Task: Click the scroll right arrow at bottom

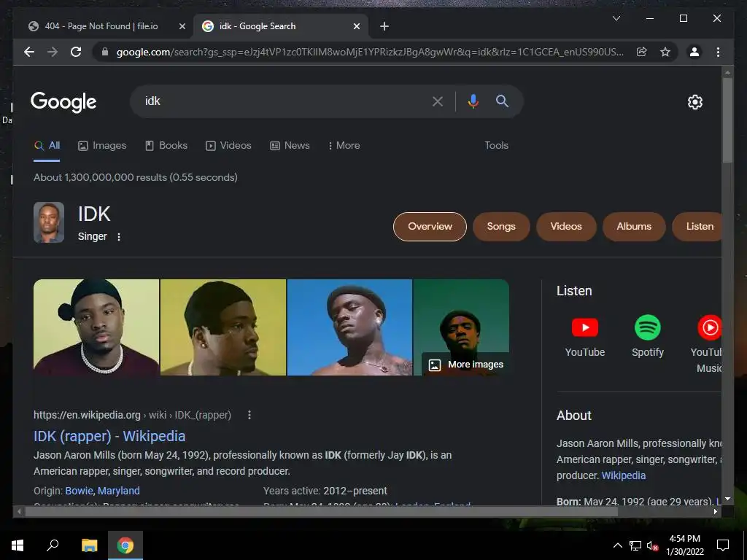Action: coord(716,511)
